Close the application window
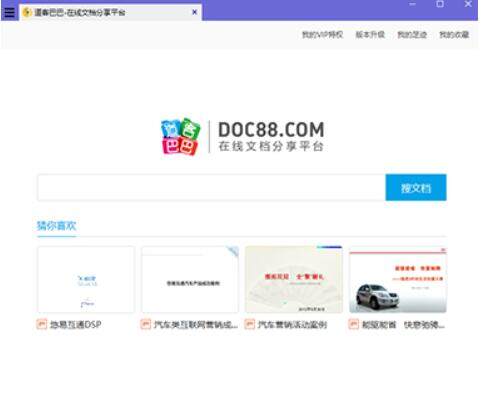The image size is (481, 407). [468, 4]
